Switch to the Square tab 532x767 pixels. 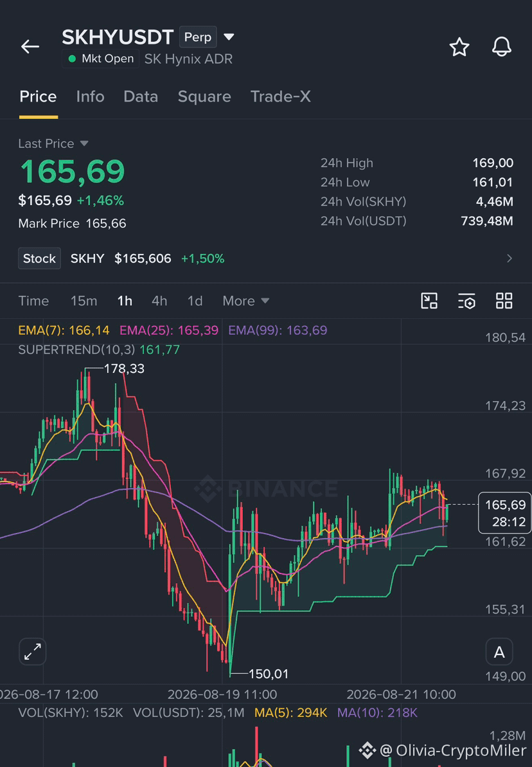[204, 97]
